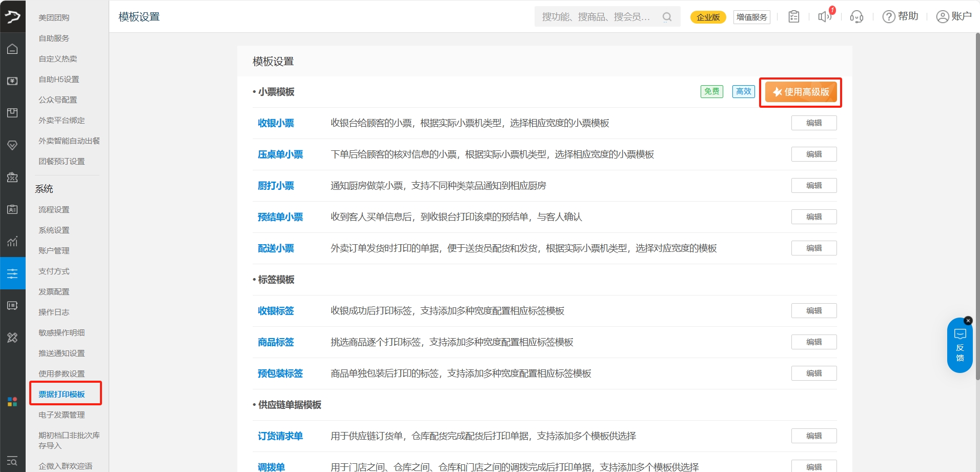Open the 账户 account menu
Viewport: 980px width, 472px height.
pyautogui.click(x=954, y=16)
